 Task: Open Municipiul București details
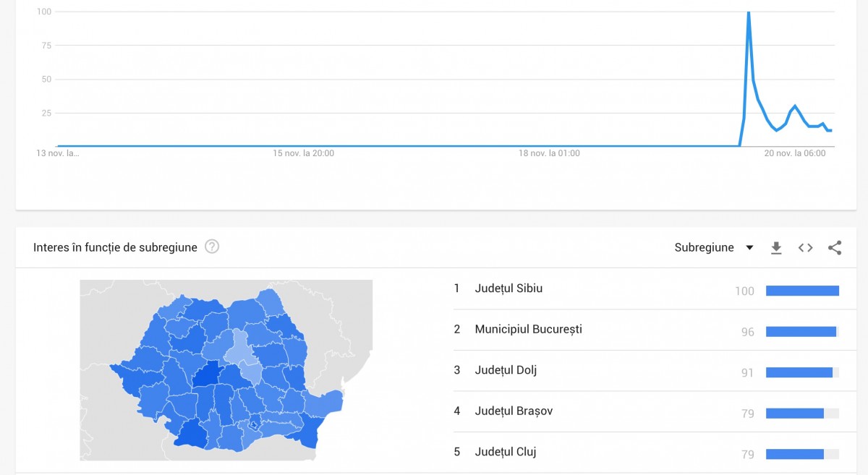click(529, 329)
